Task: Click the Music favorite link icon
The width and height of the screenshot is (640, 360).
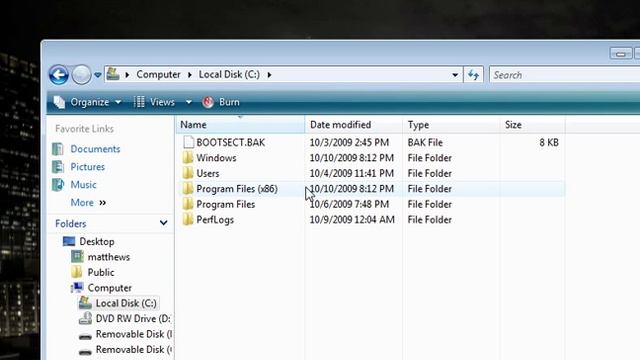Action: (x=58, y=185)
